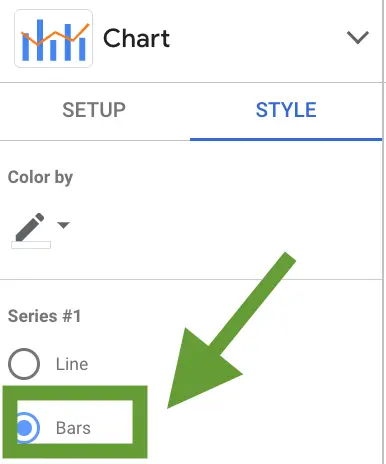Click the blue bars in chart thumbnail
The height and width of the screenshot is (464, 386).
pyautogui.click(x=54, y=41)
